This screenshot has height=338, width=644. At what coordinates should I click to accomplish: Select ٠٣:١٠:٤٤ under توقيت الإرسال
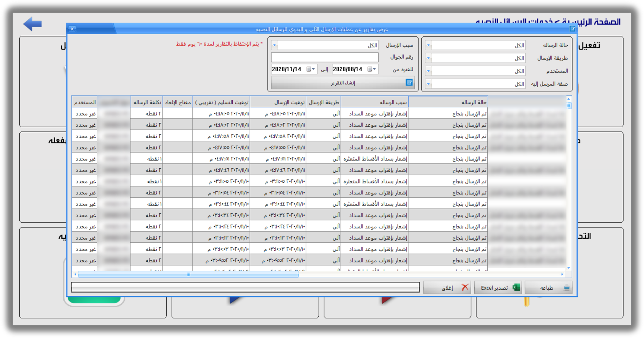pyautogui.click(x=278, y=204)
